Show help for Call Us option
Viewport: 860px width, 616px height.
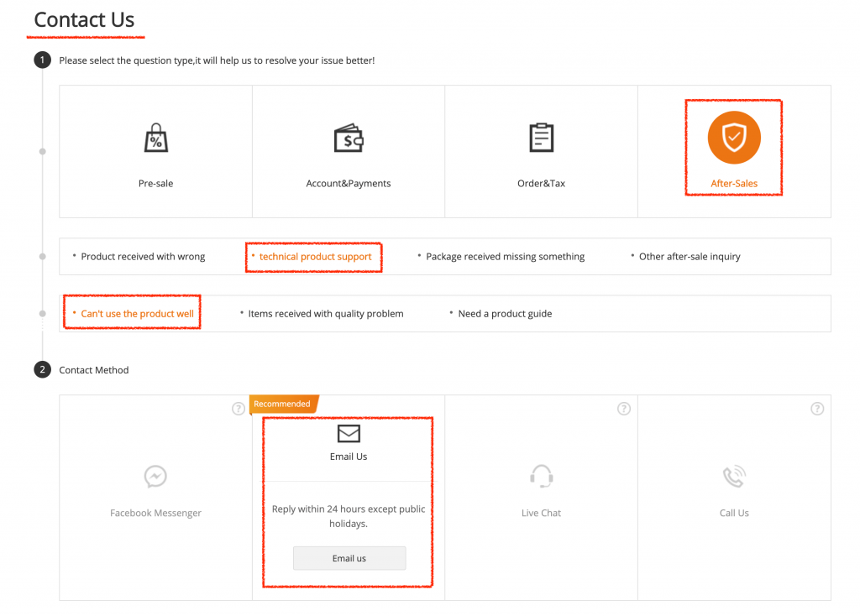pos(817,409)
